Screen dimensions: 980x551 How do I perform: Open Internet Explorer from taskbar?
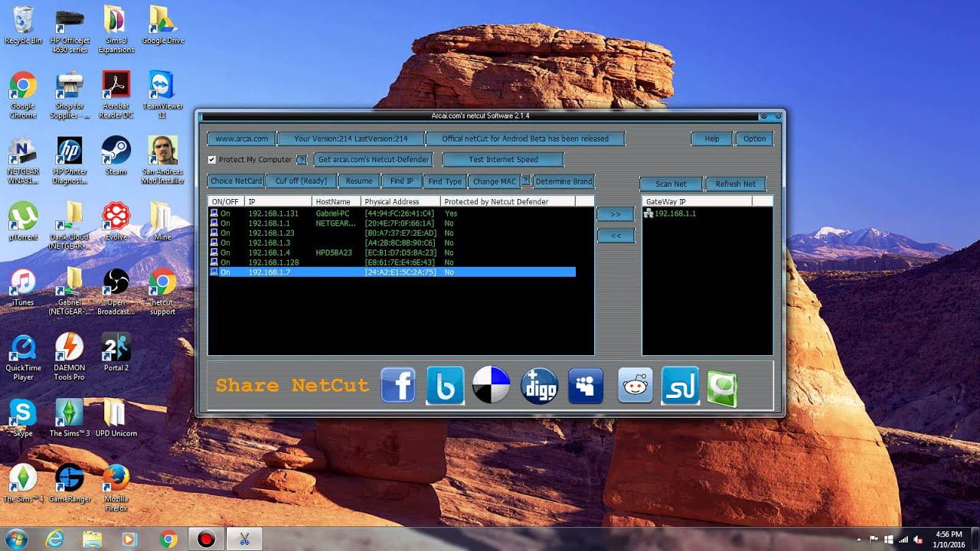[x=54, y=539]
